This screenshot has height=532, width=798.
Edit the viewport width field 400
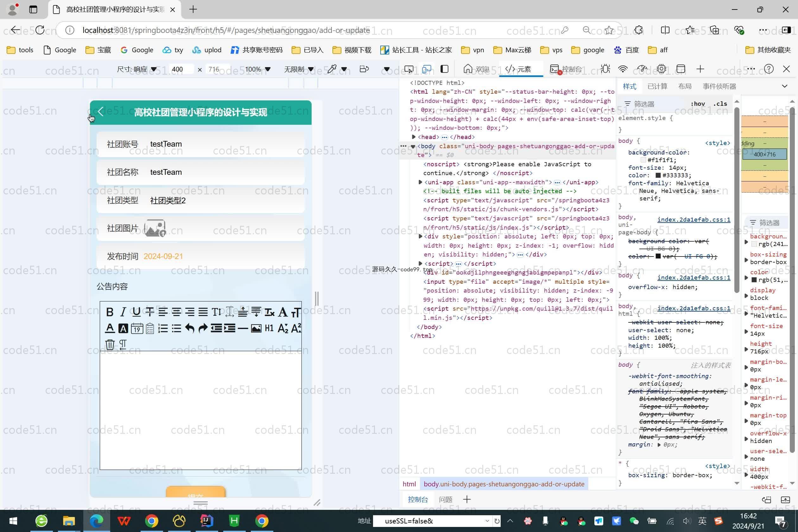click(181, 69)
